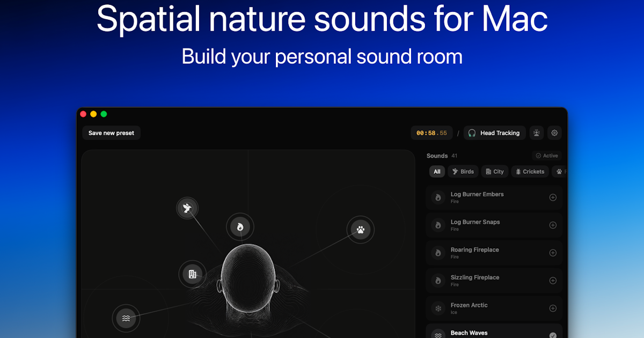
Task: Select the city building sound node
Action: (x=192, y=274)
